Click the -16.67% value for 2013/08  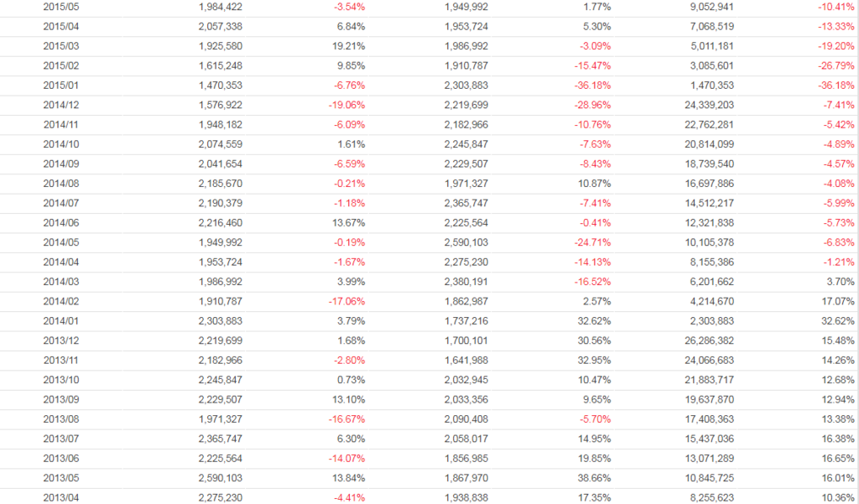tap(348, 418)
